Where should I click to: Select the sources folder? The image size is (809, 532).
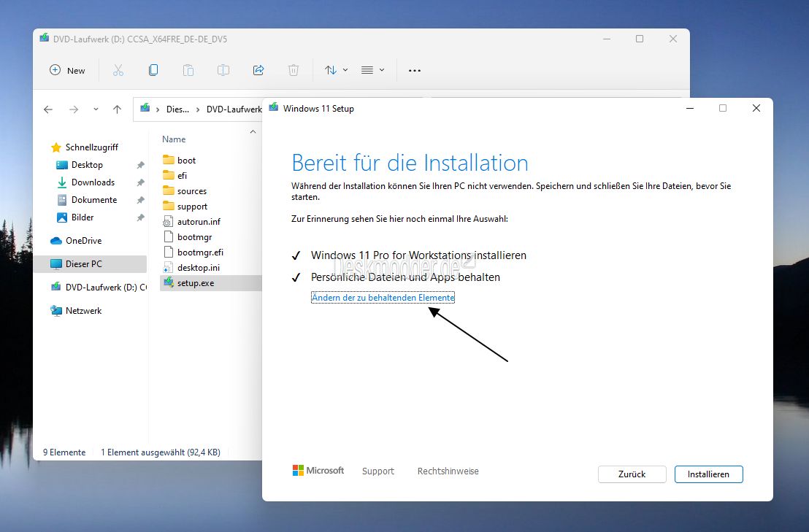pyautogui.click(x=191, y=191)
